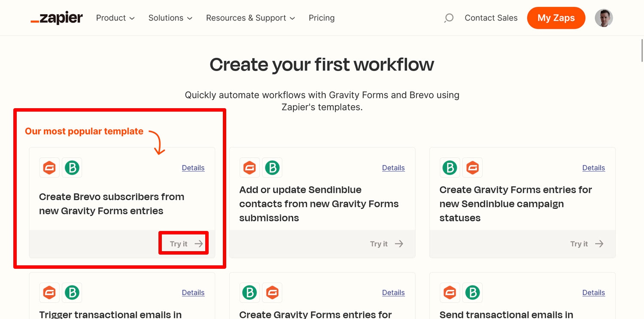Screen dimensions: 644x319
Task: Click Brevo icon in first template card
Action: 72,167
